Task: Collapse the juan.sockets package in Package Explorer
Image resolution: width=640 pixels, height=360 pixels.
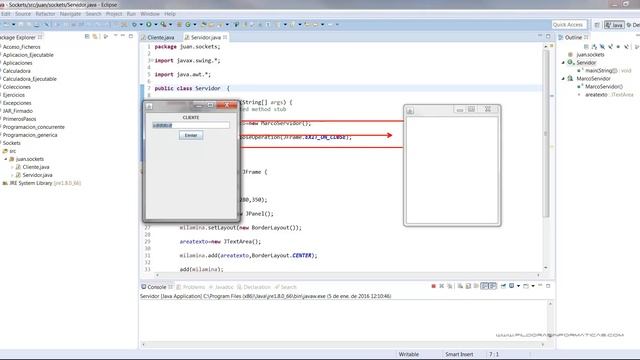Action: click(6, 159)
